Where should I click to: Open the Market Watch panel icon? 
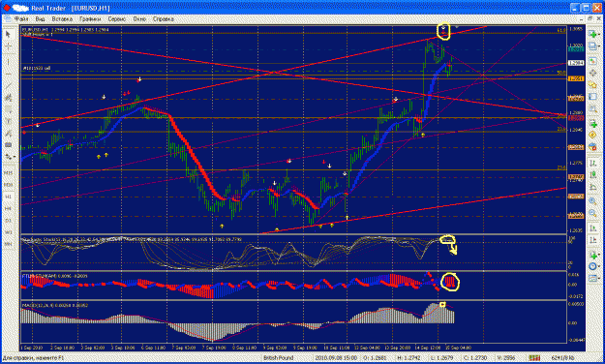click(x=592, y=62)
